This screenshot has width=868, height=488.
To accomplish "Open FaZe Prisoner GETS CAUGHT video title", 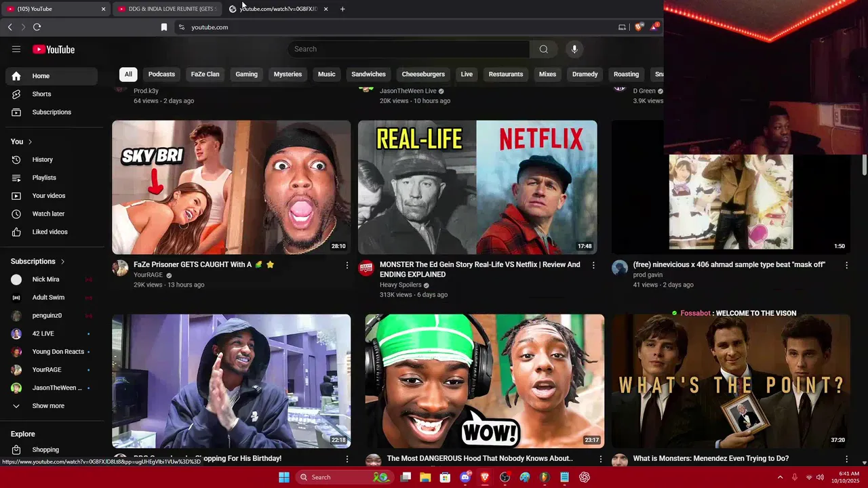I will click(204, 265).
